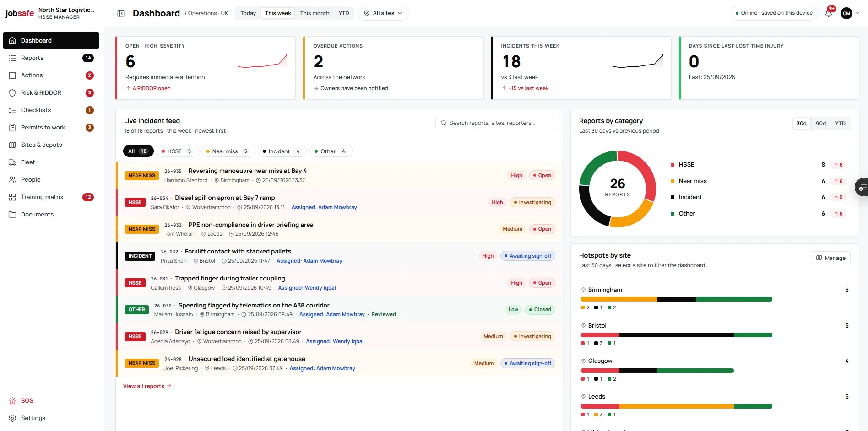
Task: Click the Manage button in Hotspots
Action: pos(830,258)
